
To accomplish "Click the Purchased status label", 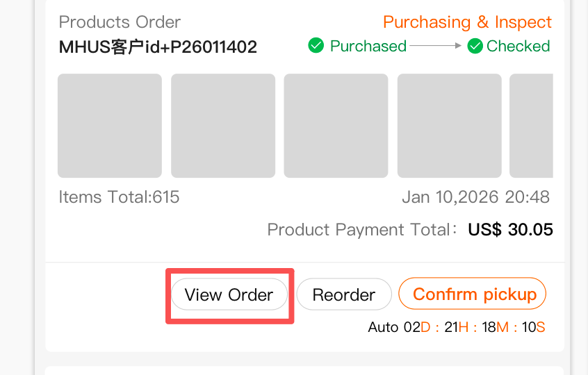I will (368, 47).
